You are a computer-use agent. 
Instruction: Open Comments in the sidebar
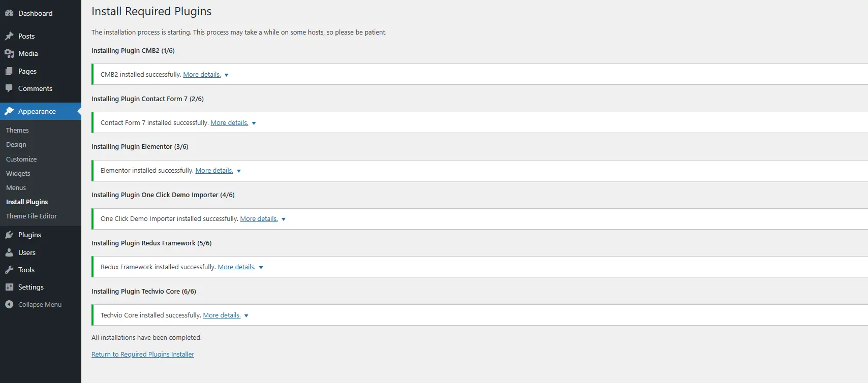coord(41,88)
